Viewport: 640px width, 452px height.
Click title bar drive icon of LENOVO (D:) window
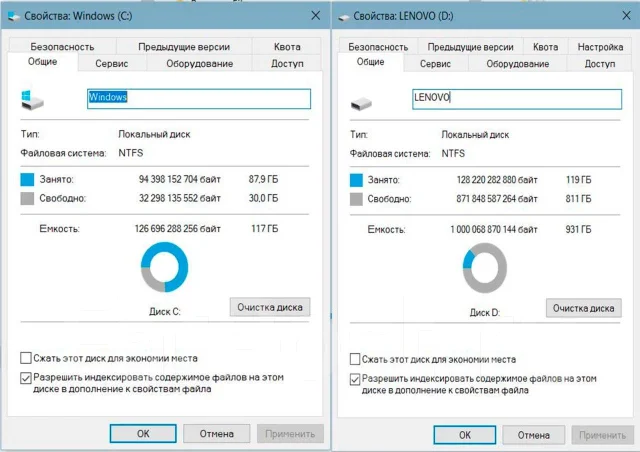pos(344,17)
